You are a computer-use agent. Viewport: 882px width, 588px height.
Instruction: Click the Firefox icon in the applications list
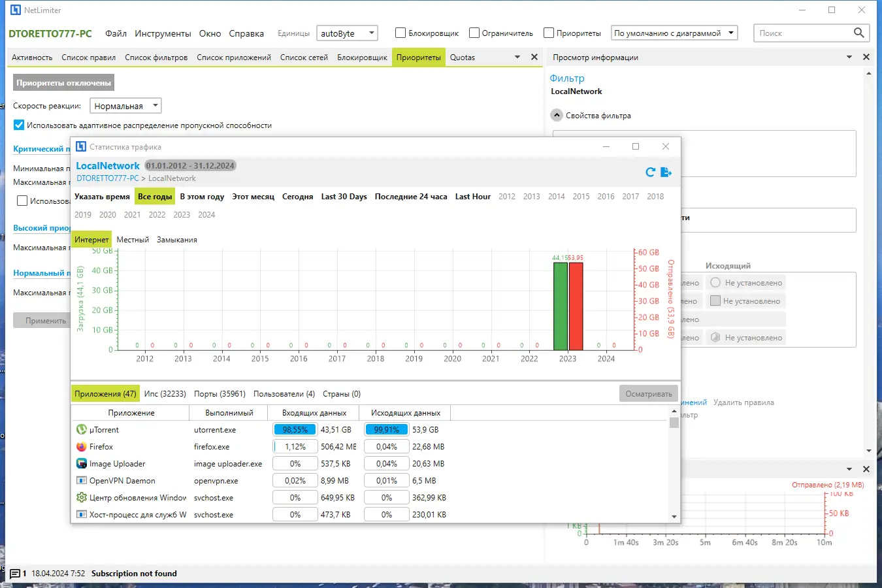(x=82, y=447)
